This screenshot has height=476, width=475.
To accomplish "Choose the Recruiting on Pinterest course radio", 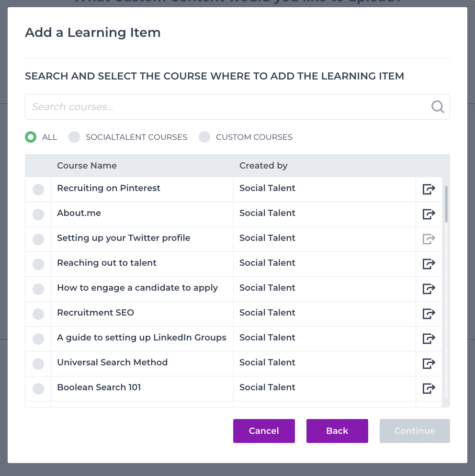I will point(38,190).
